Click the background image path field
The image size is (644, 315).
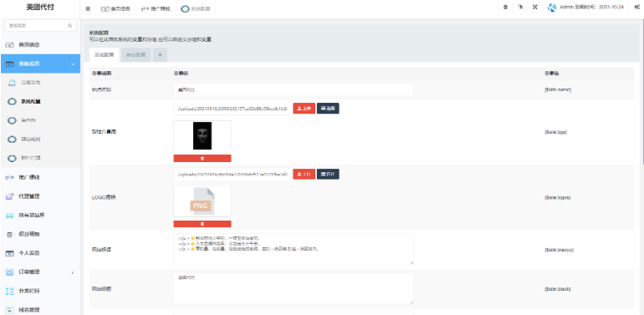pyautogui.click(x=233, y=109)
